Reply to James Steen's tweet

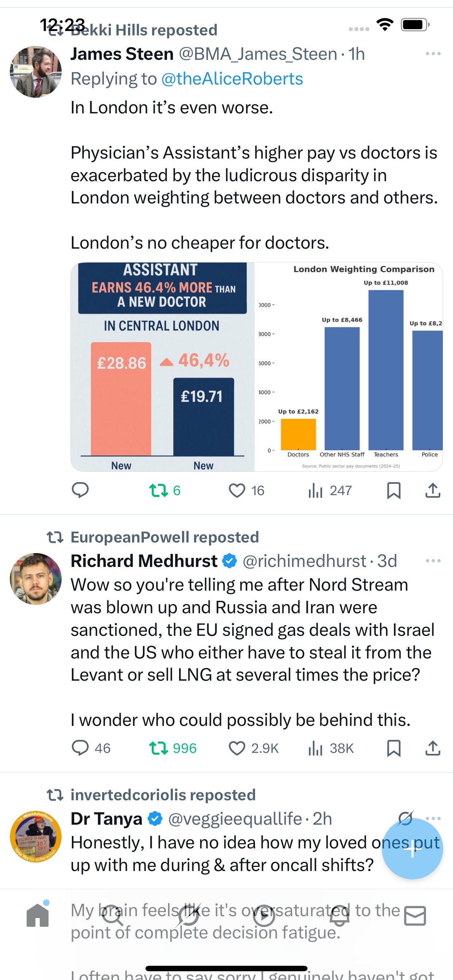tap(80, 490)
